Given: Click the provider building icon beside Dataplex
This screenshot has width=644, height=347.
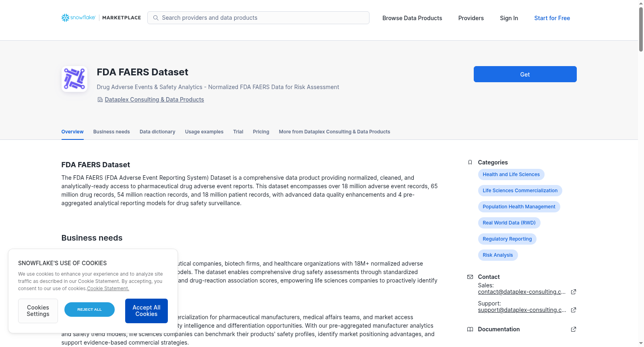Looking at the screenshot, I should click(100, 100).
